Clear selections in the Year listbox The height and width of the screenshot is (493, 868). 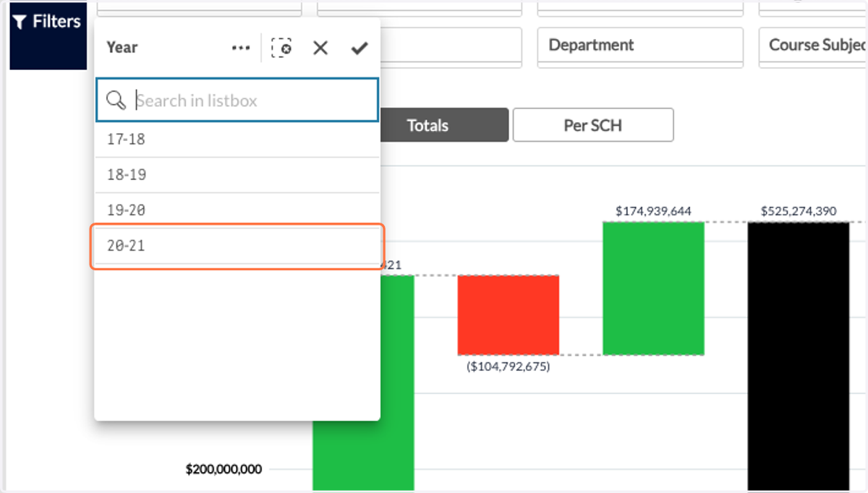click(x=281, y=48)
